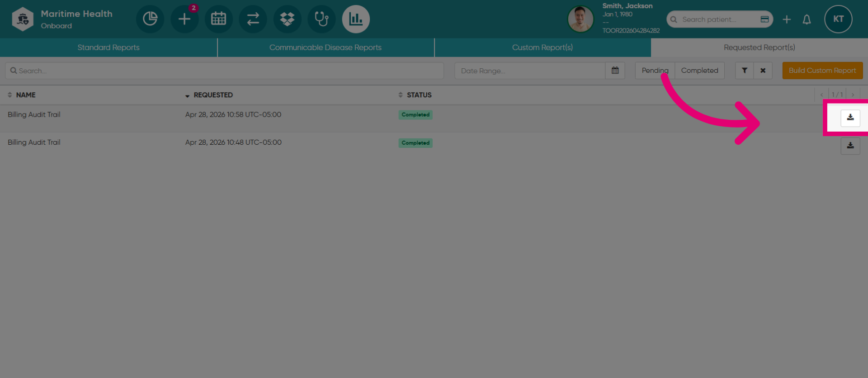This screenshot has height=378, width=868.
Task: Click the Maritime Health shield logo
Action: 23,19
